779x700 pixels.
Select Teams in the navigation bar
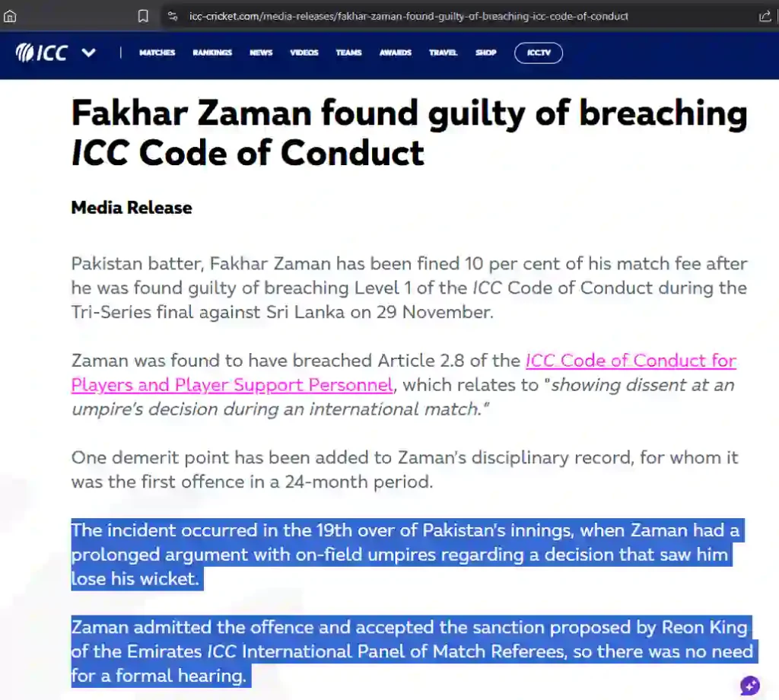pos(348,52)
